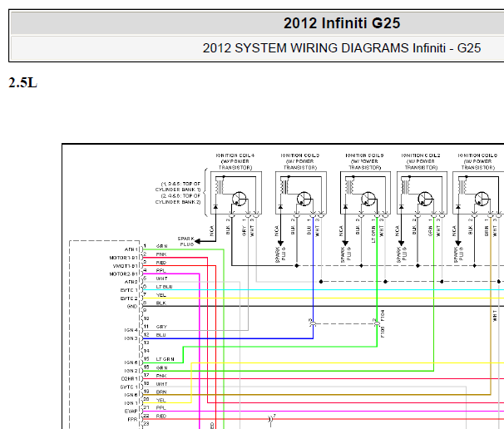Click the NCA label under Ignition Coil 4

pos(212,231)
